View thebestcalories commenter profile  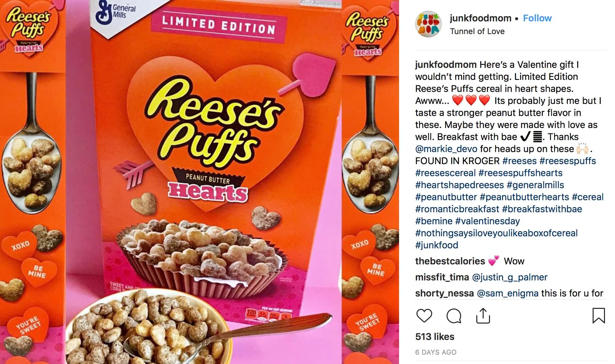450,261
